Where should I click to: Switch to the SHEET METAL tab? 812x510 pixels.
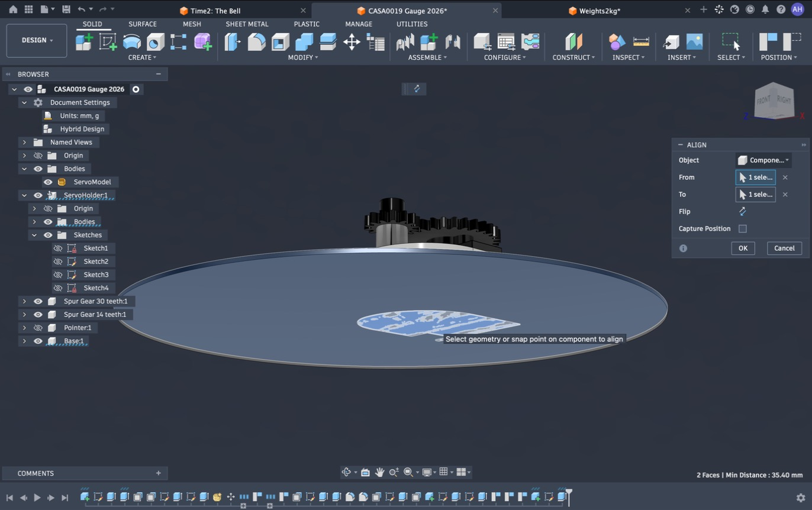(247, 24)
